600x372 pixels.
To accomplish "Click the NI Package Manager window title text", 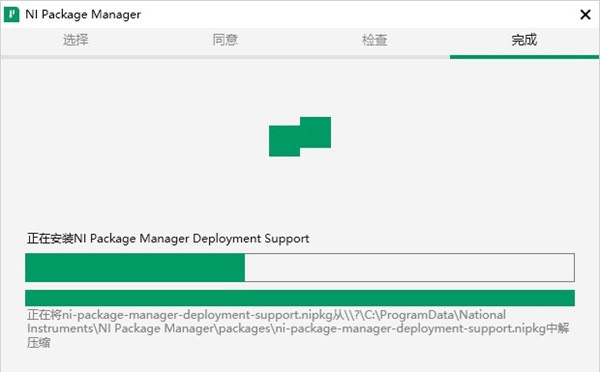I will click(x=83, y=15).
